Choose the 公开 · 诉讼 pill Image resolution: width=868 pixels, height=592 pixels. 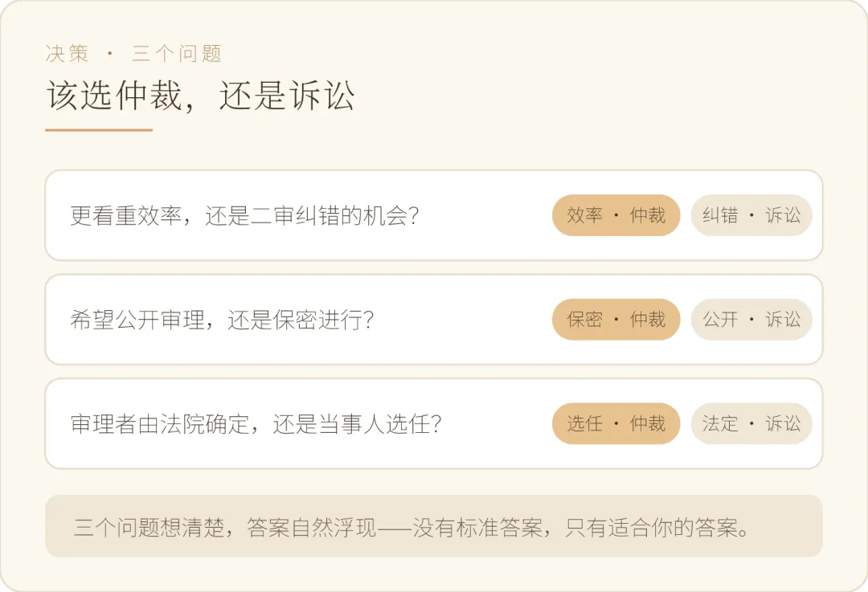[x=751, y=319]
